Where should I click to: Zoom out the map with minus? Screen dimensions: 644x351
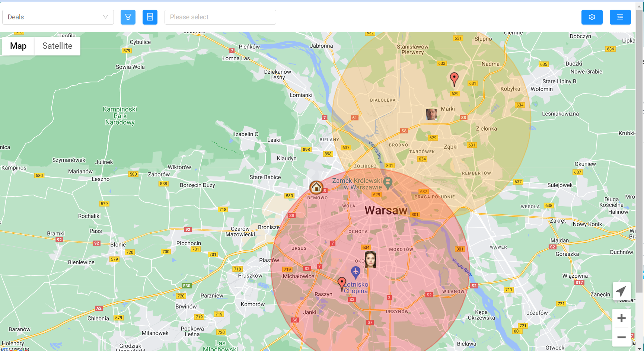pos(621,337)
